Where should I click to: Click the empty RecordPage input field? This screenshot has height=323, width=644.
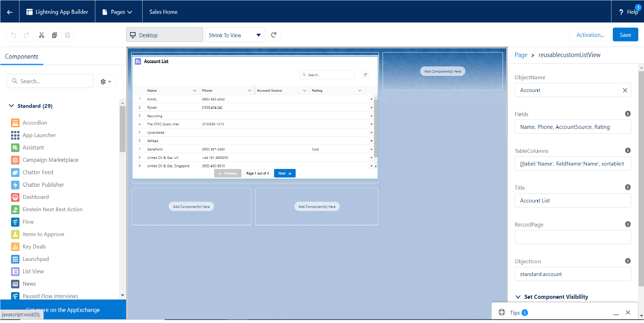click(573, 237)
